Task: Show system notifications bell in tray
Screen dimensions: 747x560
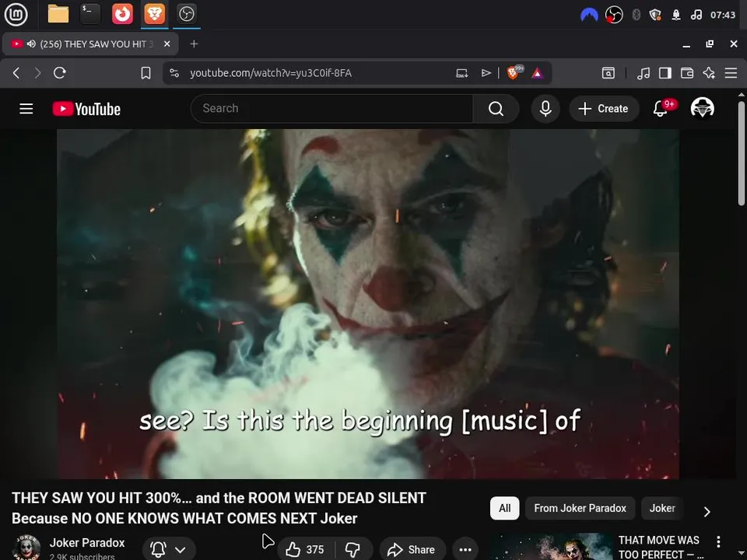Action: (676, 15)
